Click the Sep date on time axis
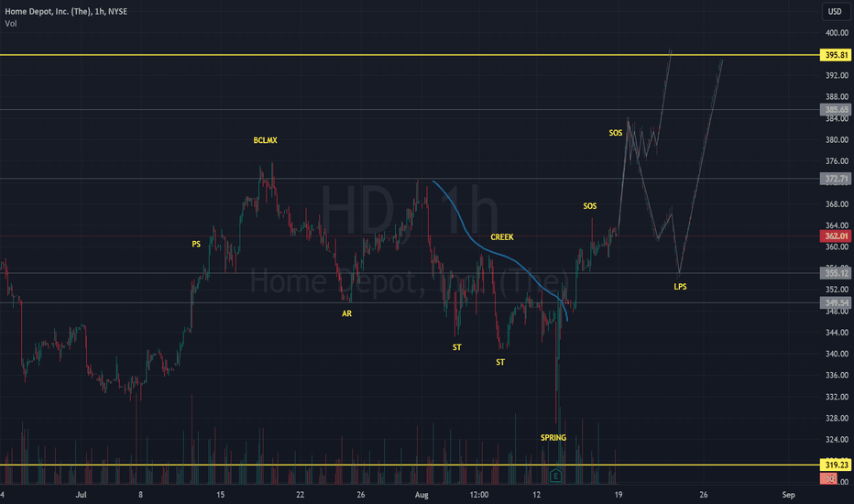Image resolution: width=854 pixels, height=504 pixels. 788,495
